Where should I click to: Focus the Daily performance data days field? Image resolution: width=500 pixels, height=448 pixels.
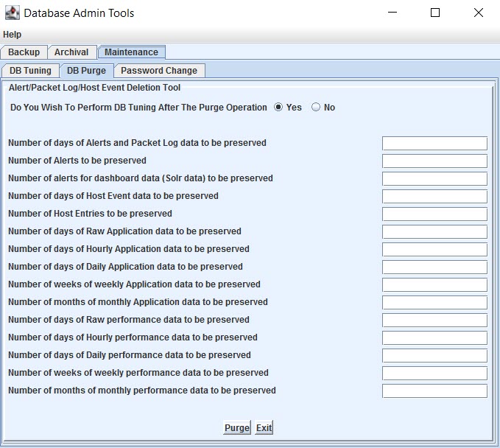tap(434, 355)
